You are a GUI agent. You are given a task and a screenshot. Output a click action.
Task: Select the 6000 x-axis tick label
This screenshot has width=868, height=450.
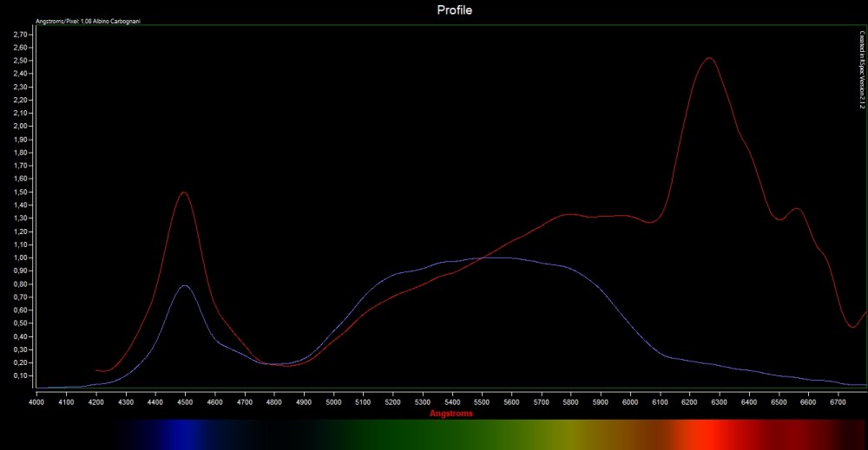pos(630,402)
